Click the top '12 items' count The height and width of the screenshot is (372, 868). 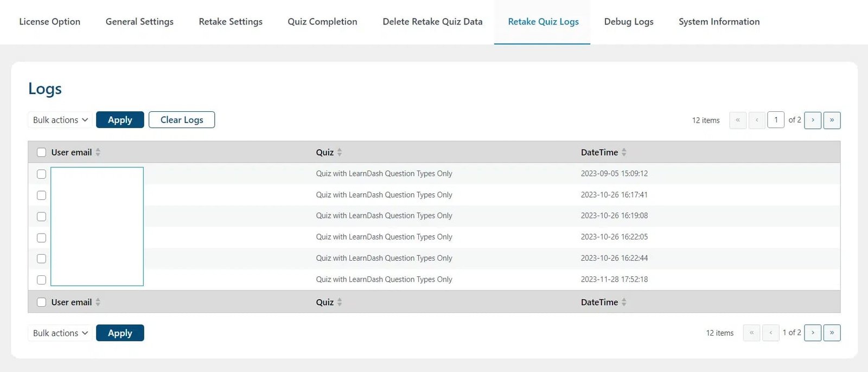pos(706,121)
